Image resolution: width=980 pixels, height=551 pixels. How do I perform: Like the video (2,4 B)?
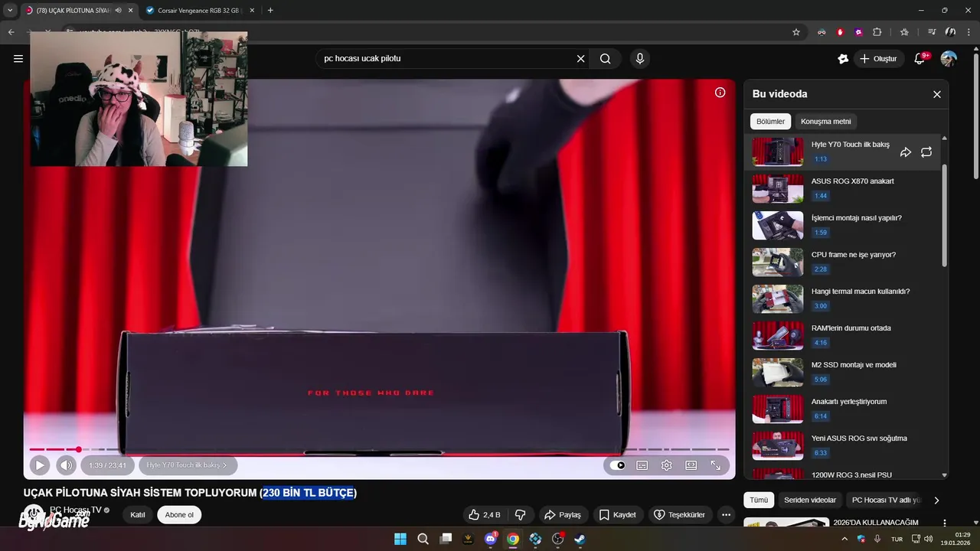(x=484, y=515)
